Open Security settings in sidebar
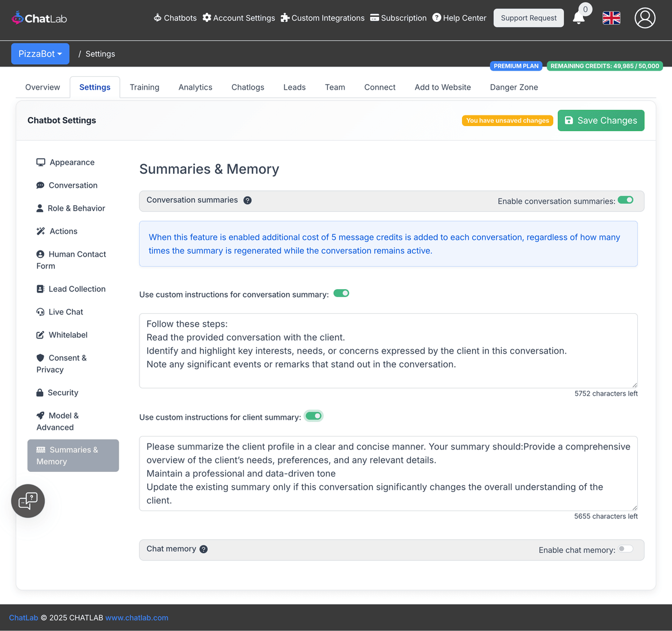 (63, 392)
